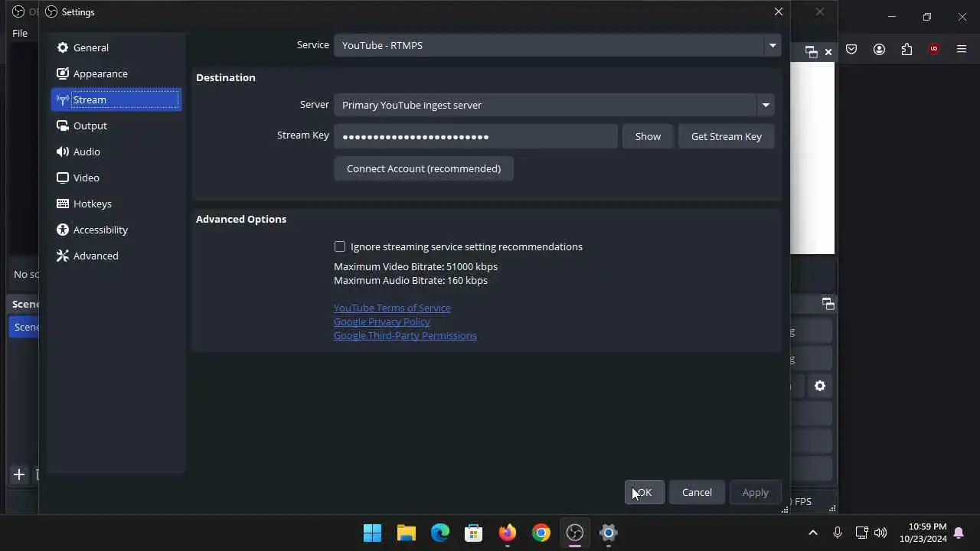This screenshot has height=551, width=980.
Task: Add a scene with plus icon in OBS
Action: 19,474
